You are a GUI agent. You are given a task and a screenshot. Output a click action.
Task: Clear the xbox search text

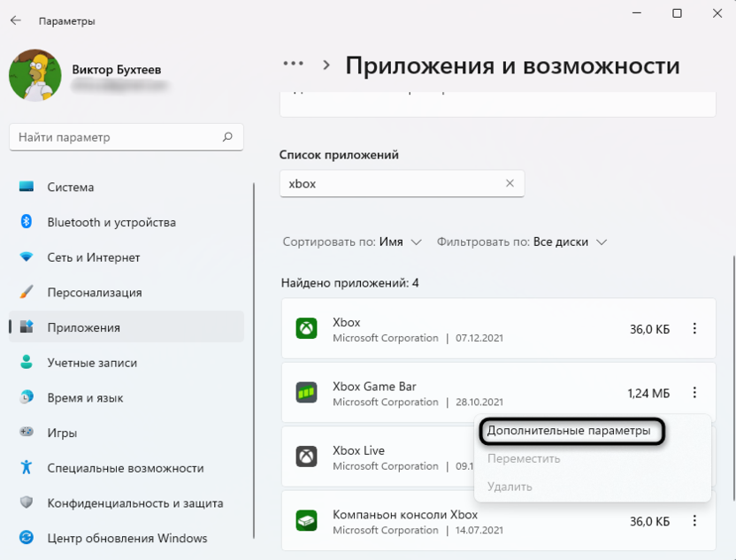(510, 183)
